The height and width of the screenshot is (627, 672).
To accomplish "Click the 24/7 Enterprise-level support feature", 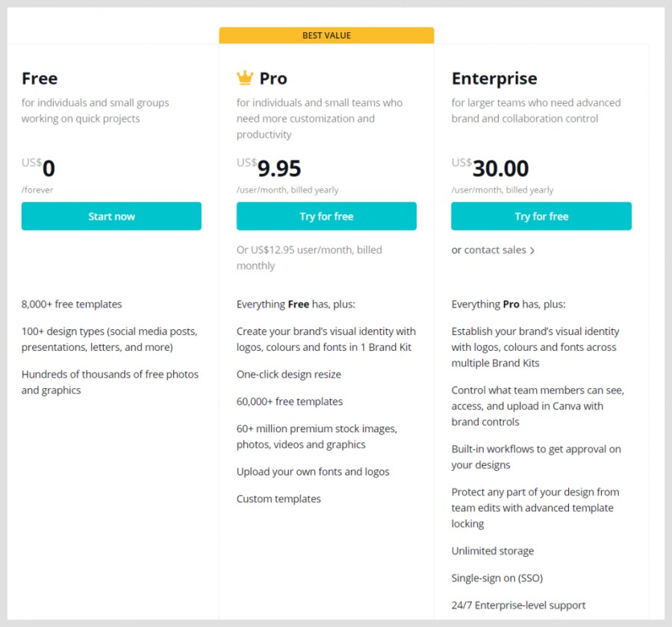I will click(518, 605).
